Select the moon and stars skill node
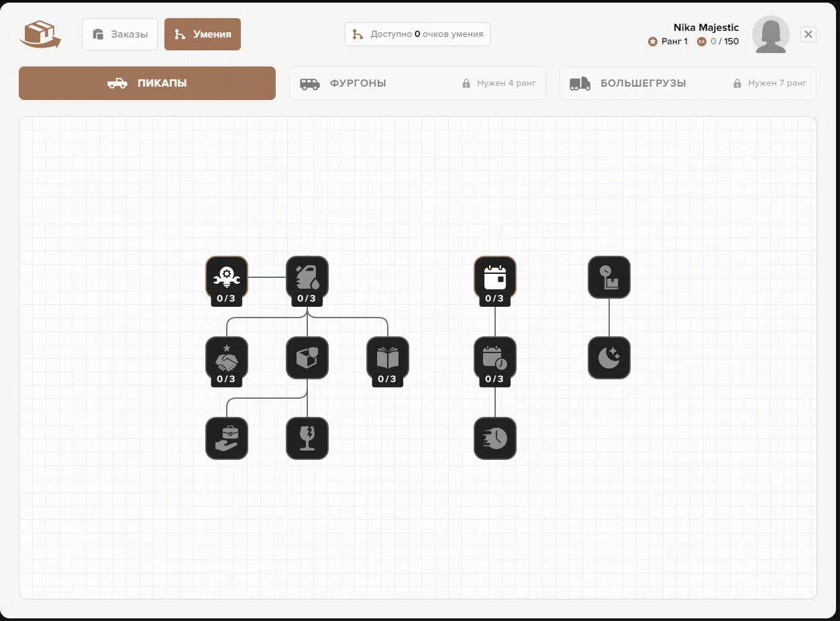The width and height of the screenshot is (840, 621). coord(609,358)
